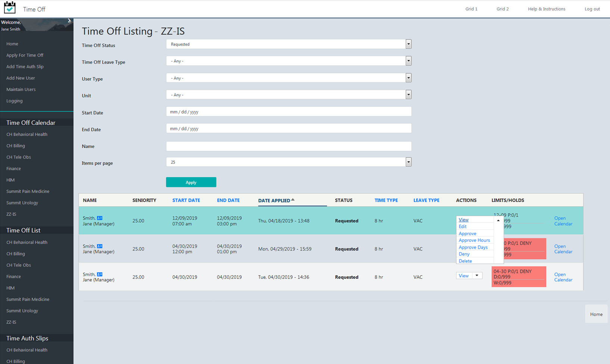Click the scroll-up arrow in the Actions menu
This screenshot has width=610, height=364.
[x=499, y=220]
